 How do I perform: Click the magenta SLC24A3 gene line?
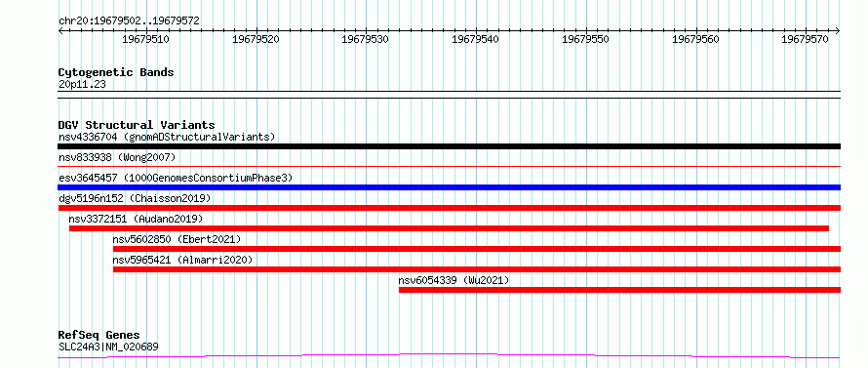tap(449, 355)
